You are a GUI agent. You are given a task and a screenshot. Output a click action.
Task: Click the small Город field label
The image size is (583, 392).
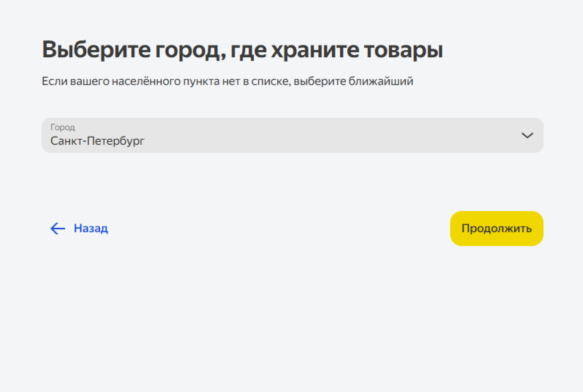tap(62, 127)
